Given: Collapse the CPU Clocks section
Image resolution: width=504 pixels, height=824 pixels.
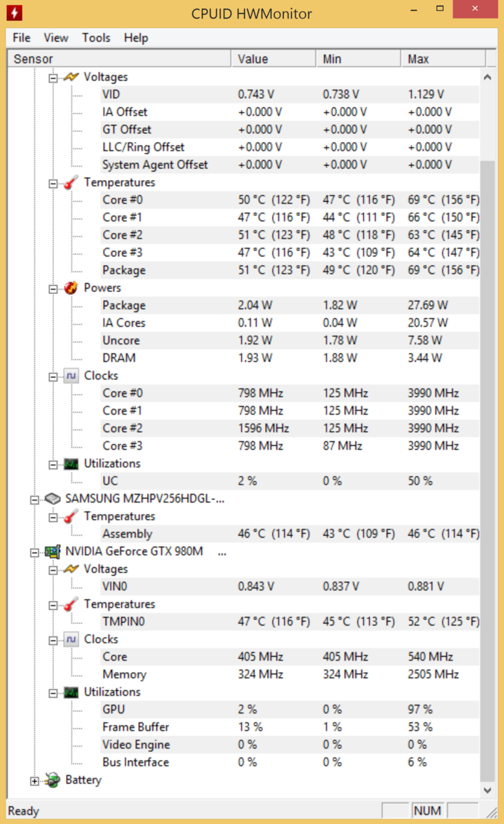Looking at the screenshot, I should (x=54, y=376).
